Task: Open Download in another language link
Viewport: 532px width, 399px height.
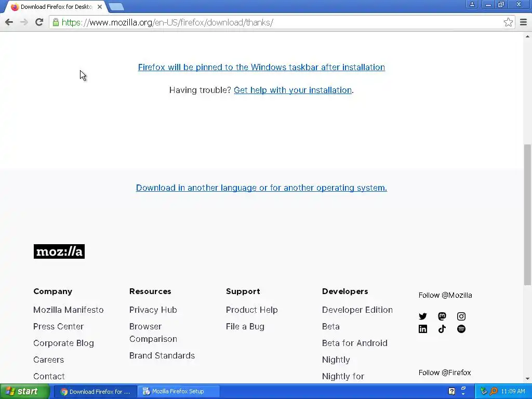Action: coord(261,188)
